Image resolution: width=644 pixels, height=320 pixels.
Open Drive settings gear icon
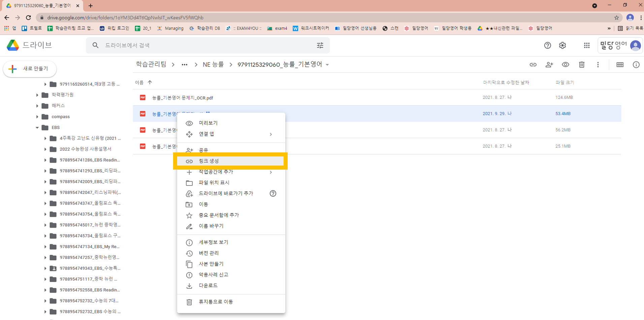click(562, 46)
